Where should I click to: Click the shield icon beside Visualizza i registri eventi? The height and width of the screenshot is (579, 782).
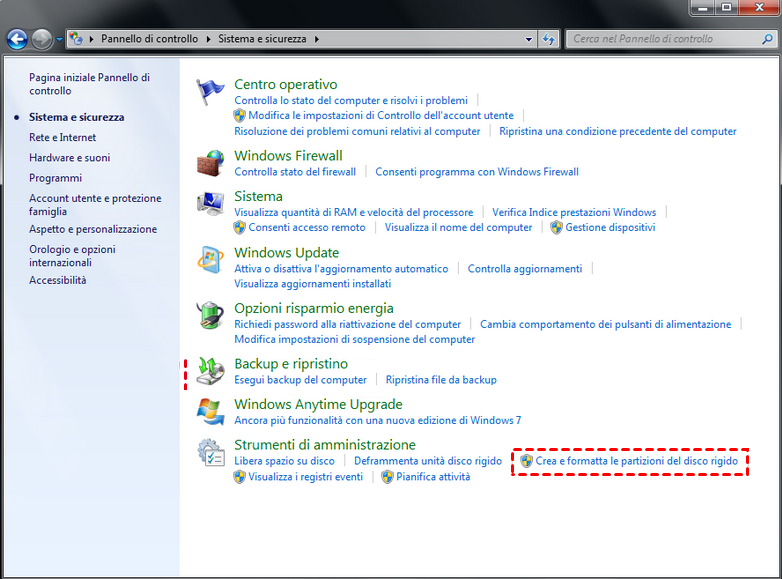click(x=239, y=477)
